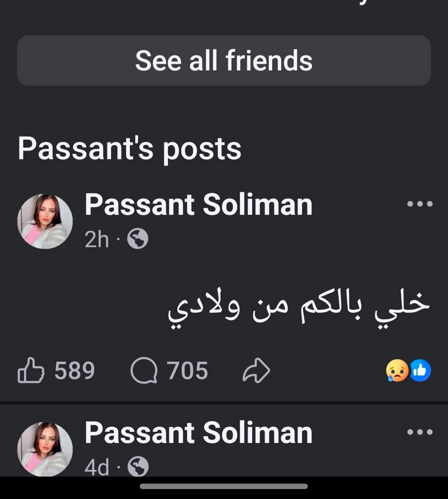Tap the home indicator bar at bottom
This screenshot has width=448, height=499.
224,486
